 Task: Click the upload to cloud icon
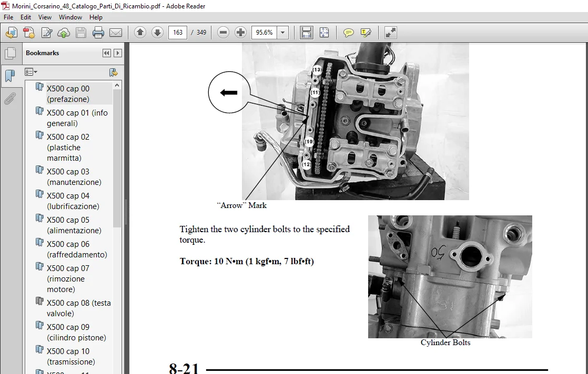coord(64,33)
